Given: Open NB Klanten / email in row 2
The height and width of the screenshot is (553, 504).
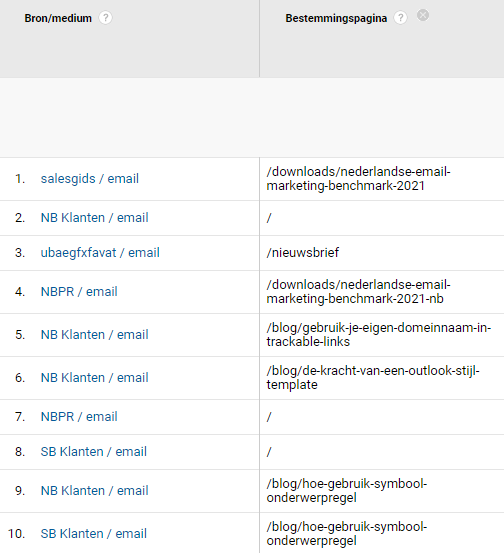Looking at the screenshot, I should (x=95, y=218).
